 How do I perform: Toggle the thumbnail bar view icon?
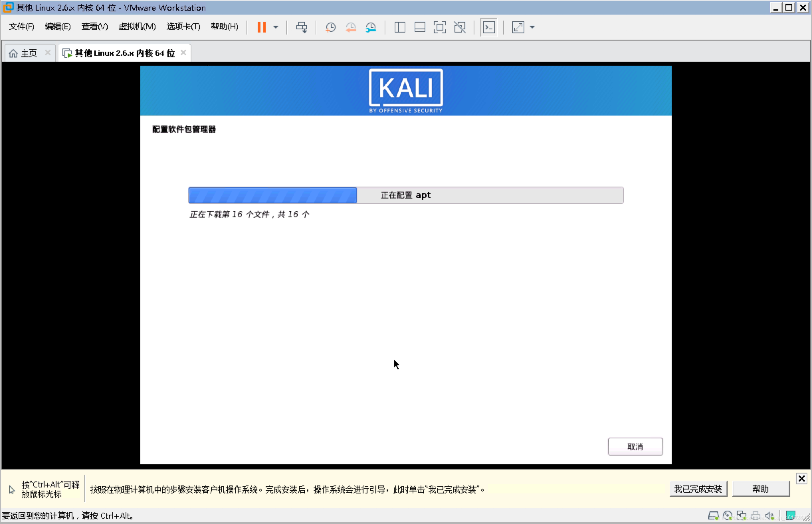pos(420,27)
